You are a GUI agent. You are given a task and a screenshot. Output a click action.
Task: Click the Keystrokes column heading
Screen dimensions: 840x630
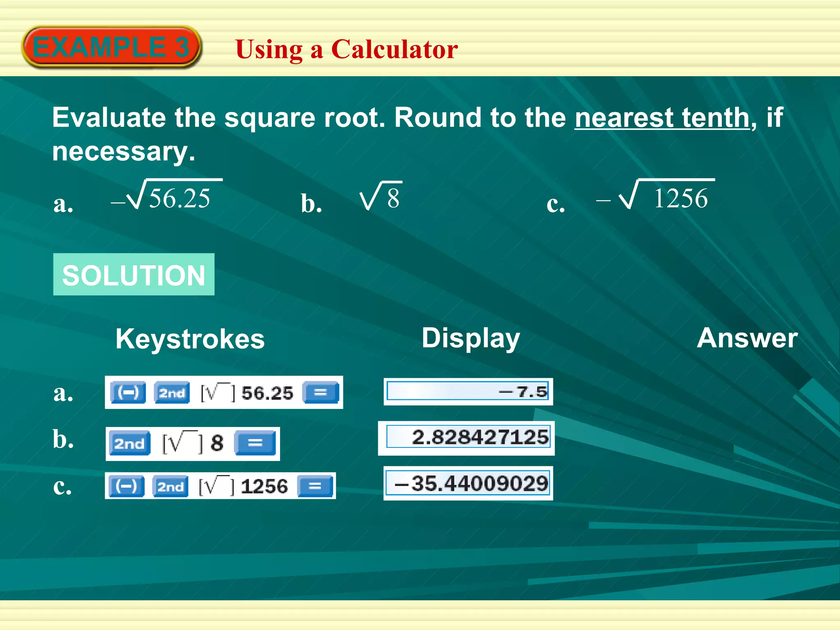coord(190,339)
